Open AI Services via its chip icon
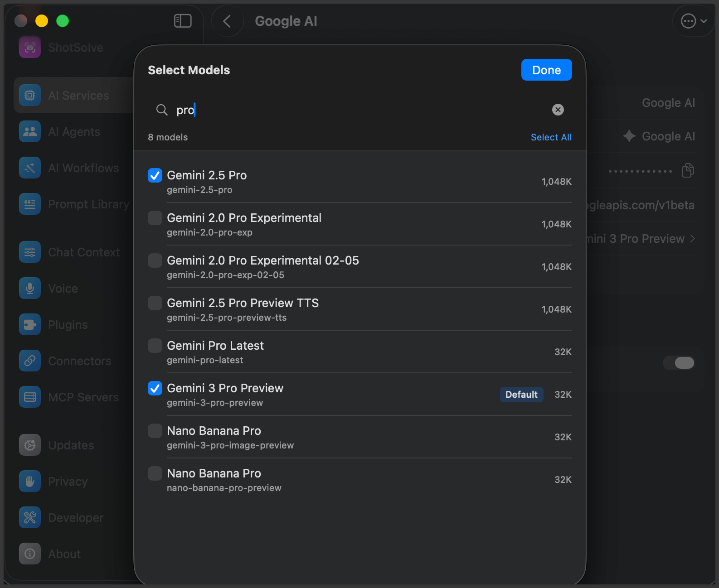This screenshot has width=719, height=588. pyautogui.click(x=30, y=95)
